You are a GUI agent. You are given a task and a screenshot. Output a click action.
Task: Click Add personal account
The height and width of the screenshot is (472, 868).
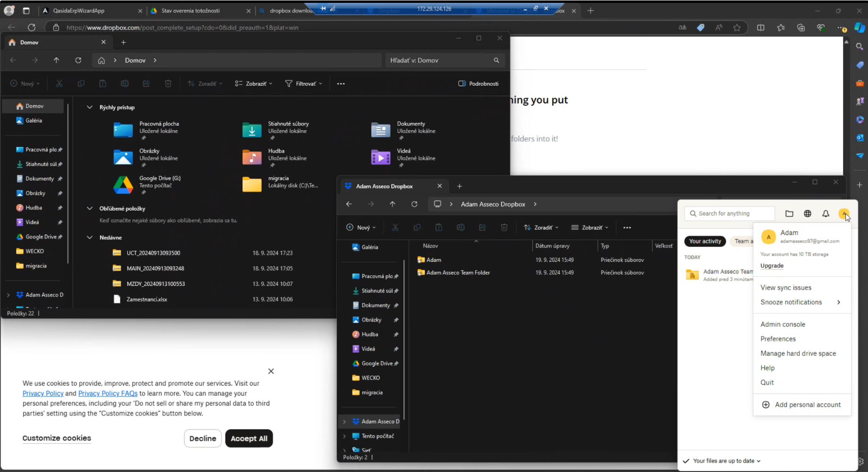click(x=801, y=405)
